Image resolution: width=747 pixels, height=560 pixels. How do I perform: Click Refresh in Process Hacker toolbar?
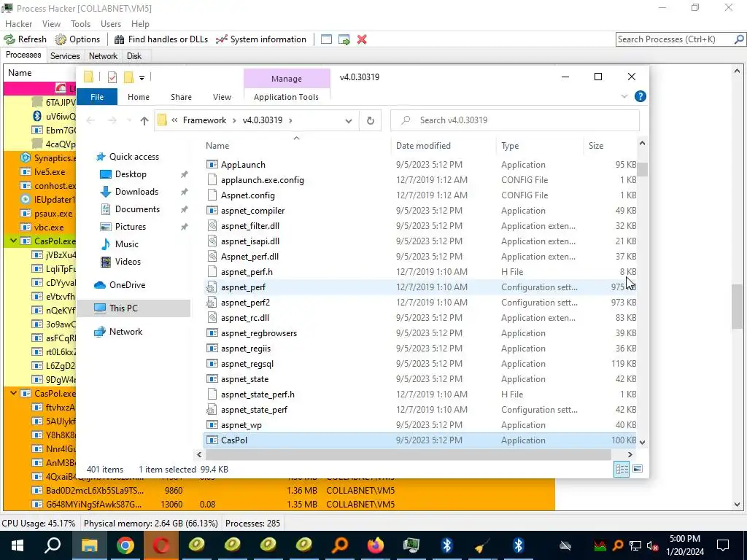pos(26,39)
